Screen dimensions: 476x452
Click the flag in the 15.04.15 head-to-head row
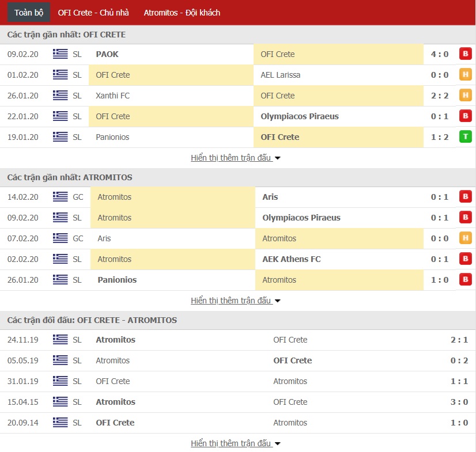60,402
